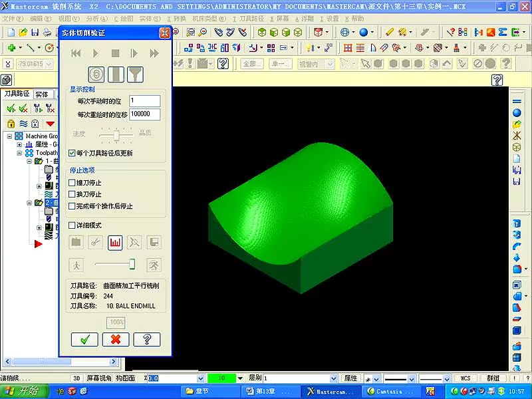Fast forward the verify simulation
532x399 pixels.
tap(154, 53)
